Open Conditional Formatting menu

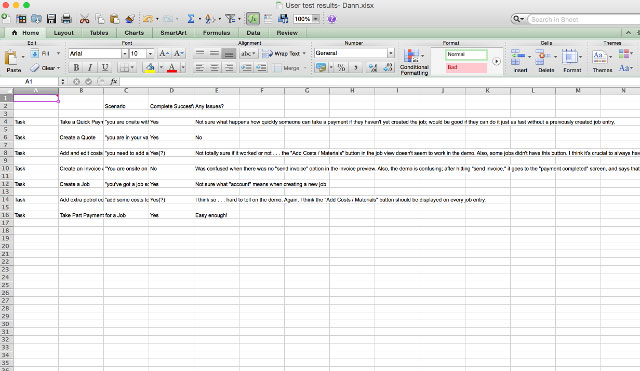click(x=414, y=62)
